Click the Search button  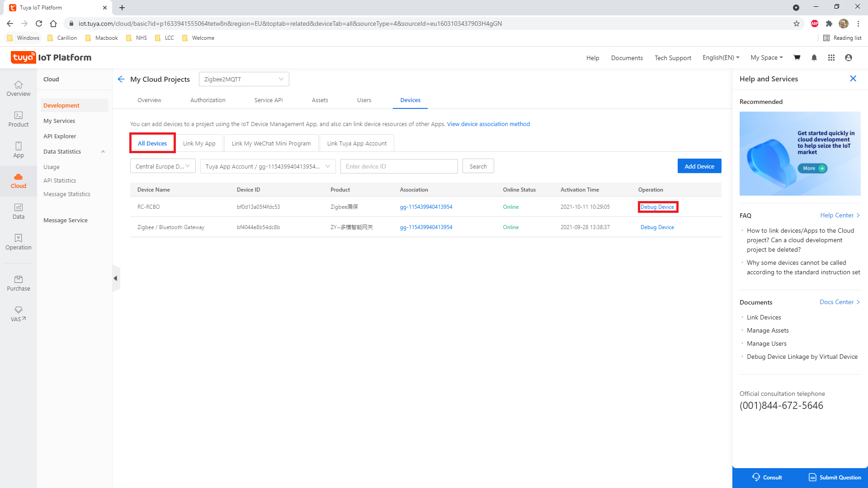click(478, 166)
